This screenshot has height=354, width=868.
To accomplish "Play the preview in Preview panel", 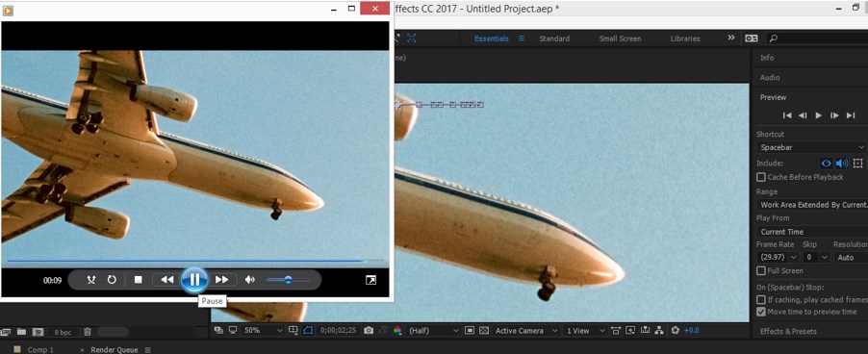I will point(819,115).
